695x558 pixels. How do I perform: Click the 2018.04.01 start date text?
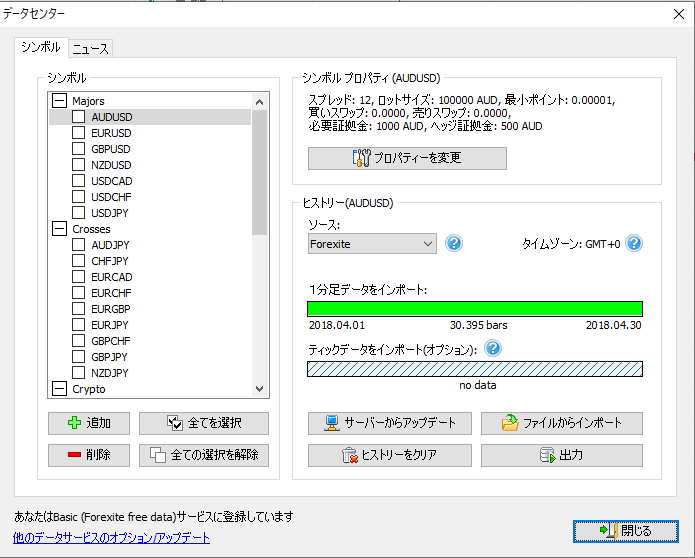337,325
